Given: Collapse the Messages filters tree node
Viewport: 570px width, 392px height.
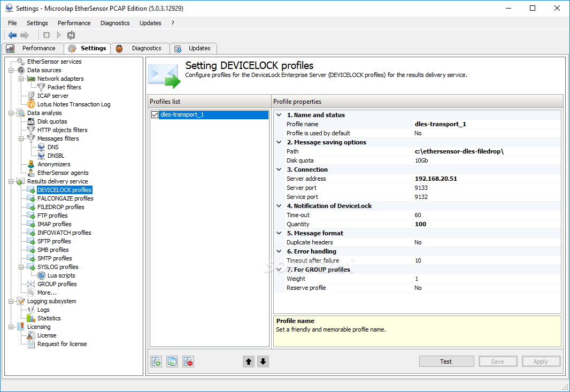Looking at the screenshot, I should pos(21,139).
